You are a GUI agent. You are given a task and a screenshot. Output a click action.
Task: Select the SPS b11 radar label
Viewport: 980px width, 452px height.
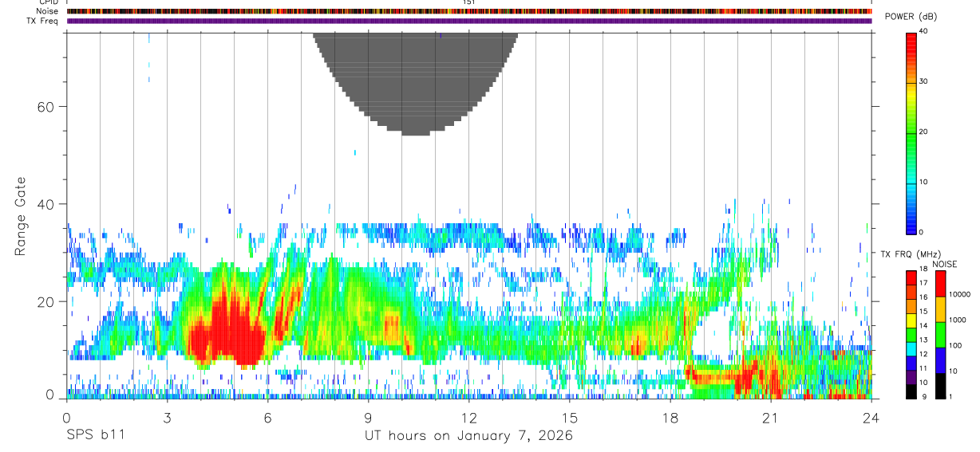[95, 436]
